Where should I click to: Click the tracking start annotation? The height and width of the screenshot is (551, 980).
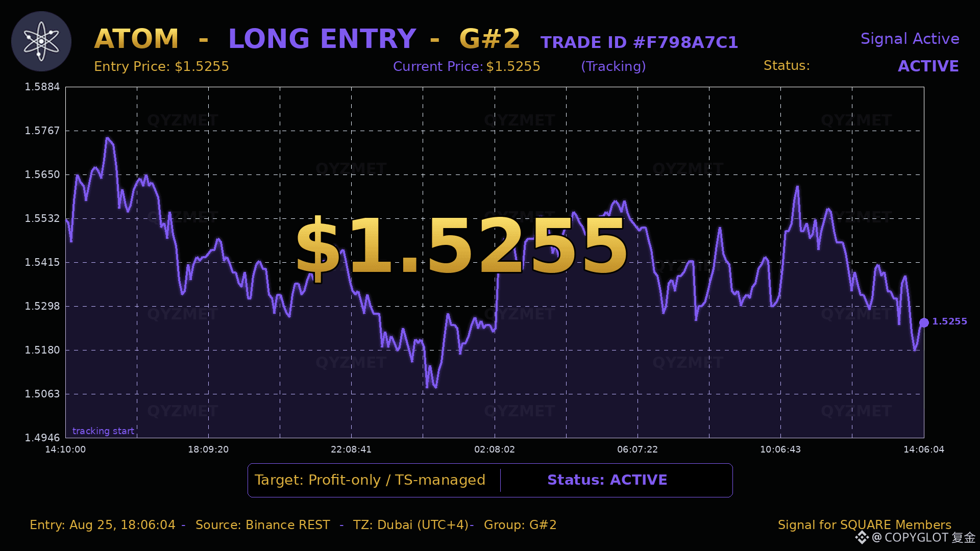103,431
